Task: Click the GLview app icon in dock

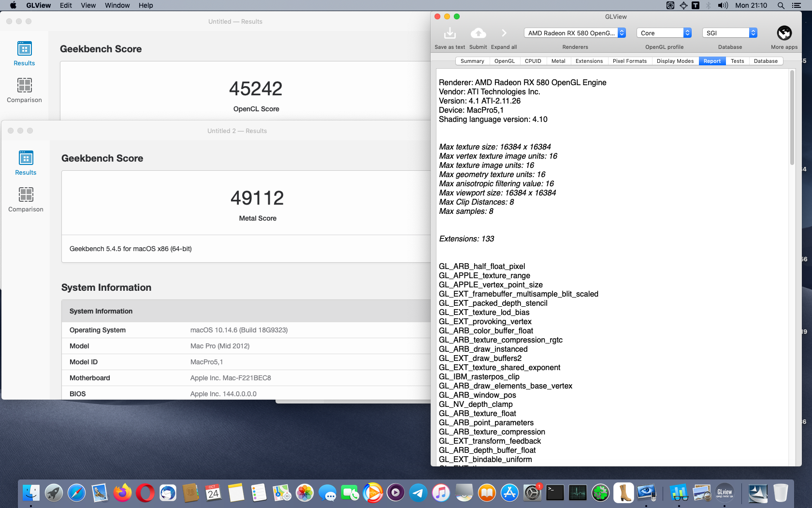Action: tap(724, 493)
